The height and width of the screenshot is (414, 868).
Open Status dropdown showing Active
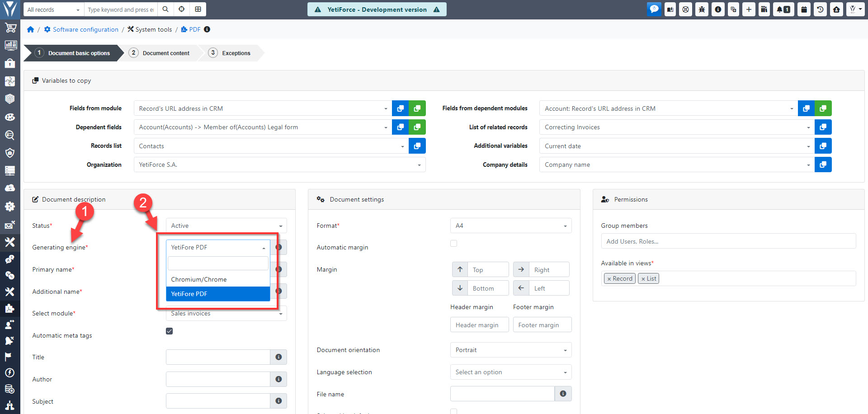[226, 226]
